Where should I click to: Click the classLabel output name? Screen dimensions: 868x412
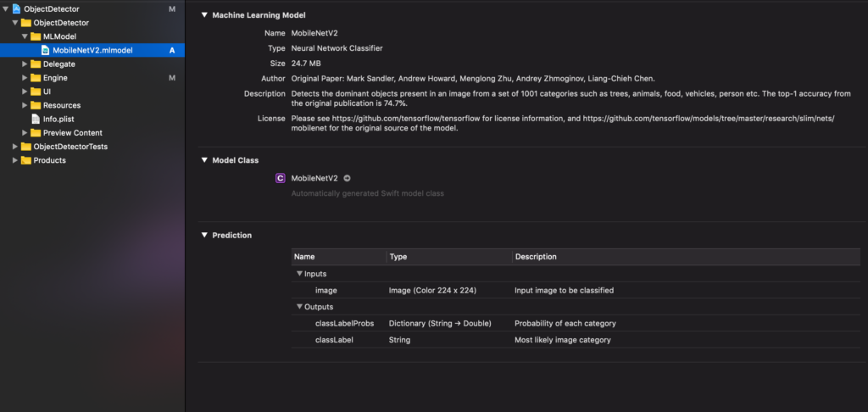coord(334,340)
